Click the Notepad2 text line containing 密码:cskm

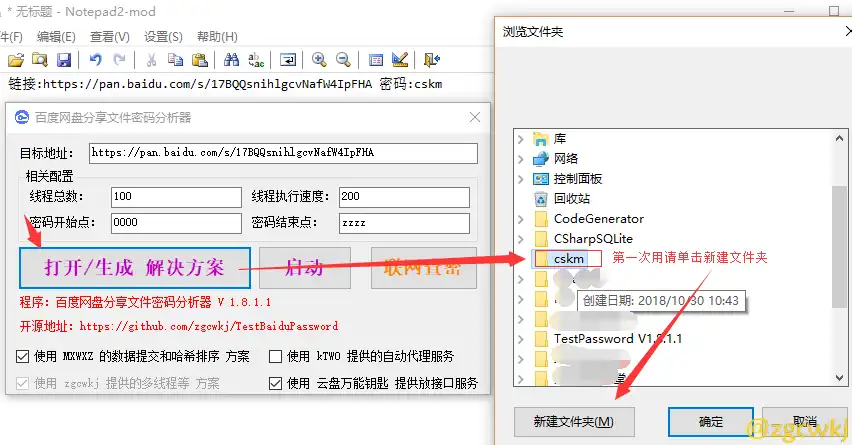225,84
